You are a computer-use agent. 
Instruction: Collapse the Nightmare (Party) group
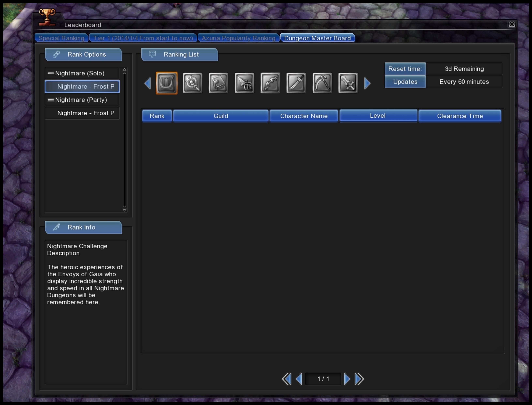tap(51, 100)
